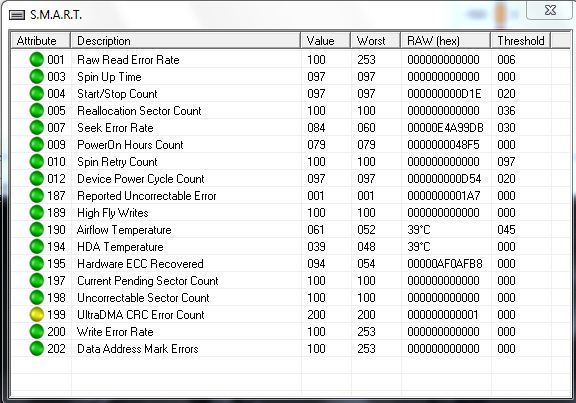Close the S.M.A.R.T. window
This screenshot has height=403, width=576.
click(x=550, y=10)
